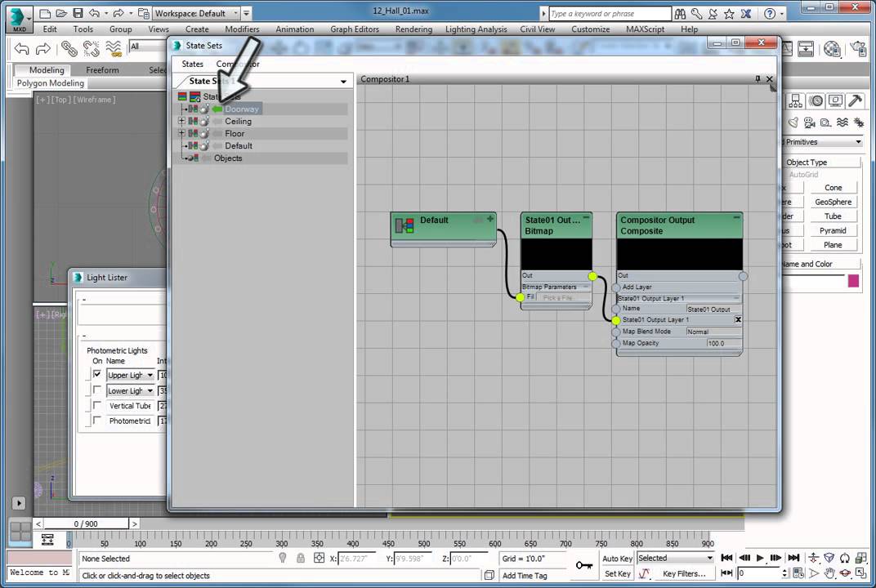Click the Subscription Center key icon

697,14
